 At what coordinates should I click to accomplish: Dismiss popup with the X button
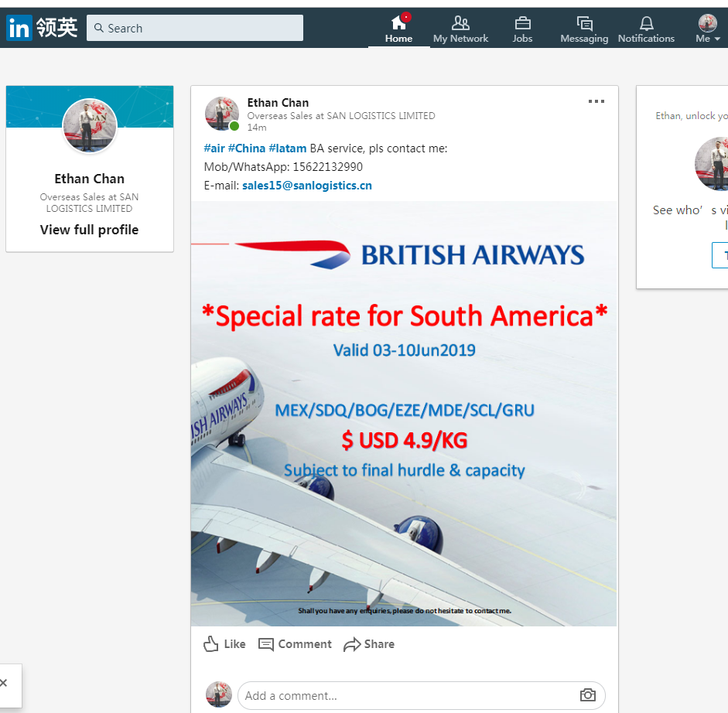tap(4, 684)
